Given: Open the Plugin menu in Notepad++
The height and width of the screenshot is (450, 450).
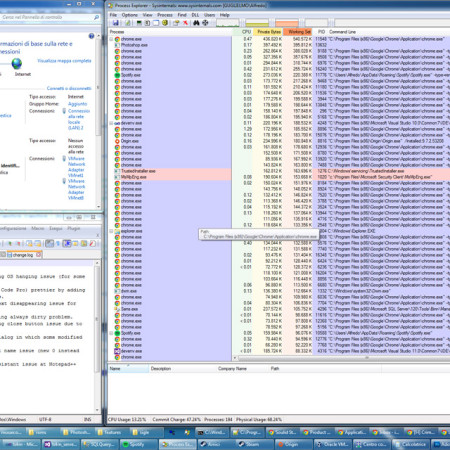Looking at the screenshot, I should (x=73, y=228).
